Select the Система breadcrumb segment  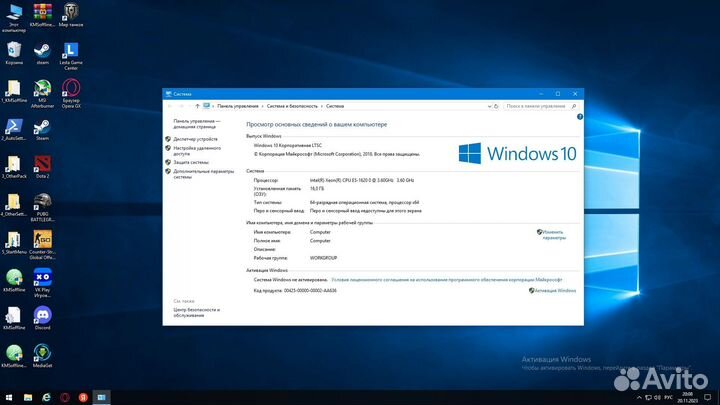click(x=335, y=106)
